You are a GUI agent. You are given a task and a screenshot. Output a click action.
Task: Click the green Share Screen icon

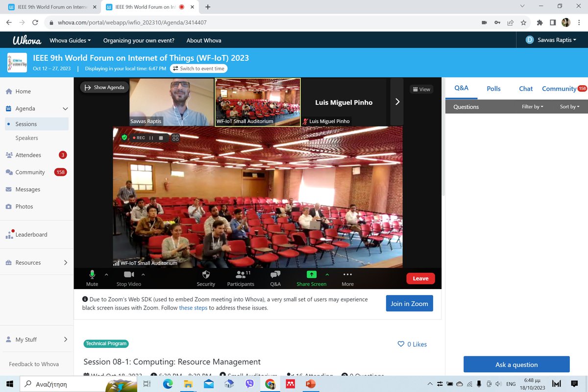311,274
